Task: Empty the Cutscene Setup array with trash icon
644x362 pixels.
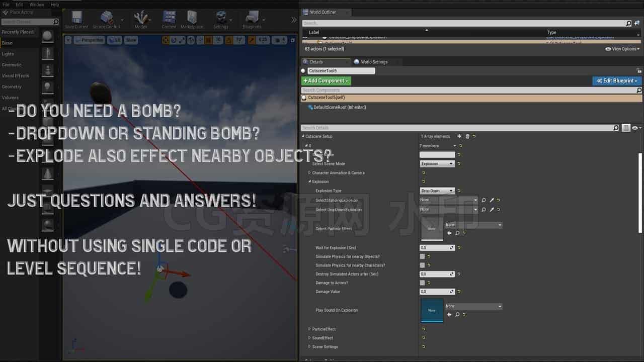Action: (x=467, y=136)
